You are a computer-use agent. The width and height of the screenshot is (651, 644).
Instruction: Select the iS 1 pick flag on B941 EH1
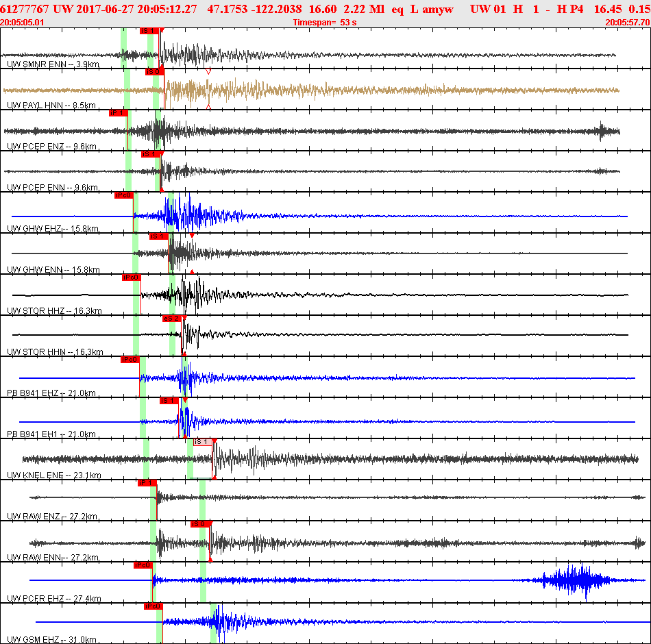(169, 401)
